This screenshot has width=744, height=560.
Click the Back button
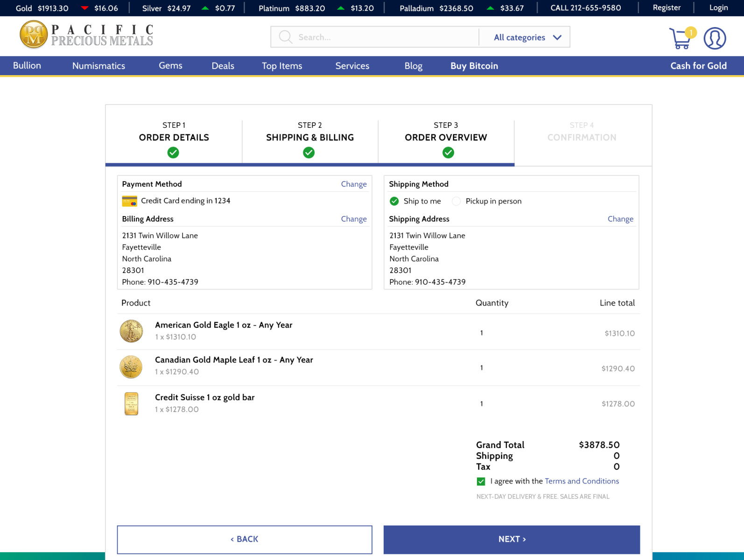[x=245, y=539]
